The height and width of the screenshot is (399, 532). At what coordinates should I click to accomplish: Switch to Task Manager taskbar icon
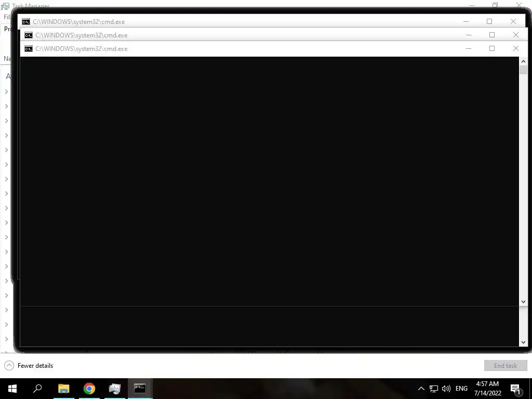115,389
